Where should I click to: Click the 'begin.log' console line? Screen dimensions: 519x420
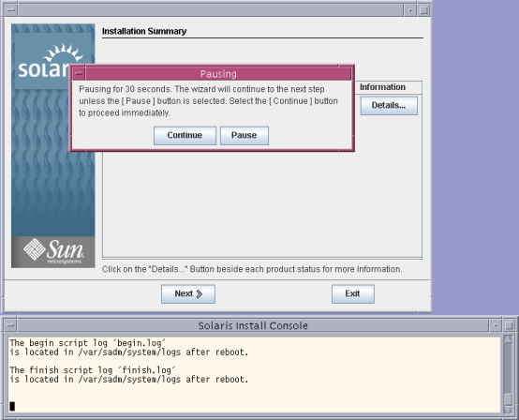click(x=88, y=343)
